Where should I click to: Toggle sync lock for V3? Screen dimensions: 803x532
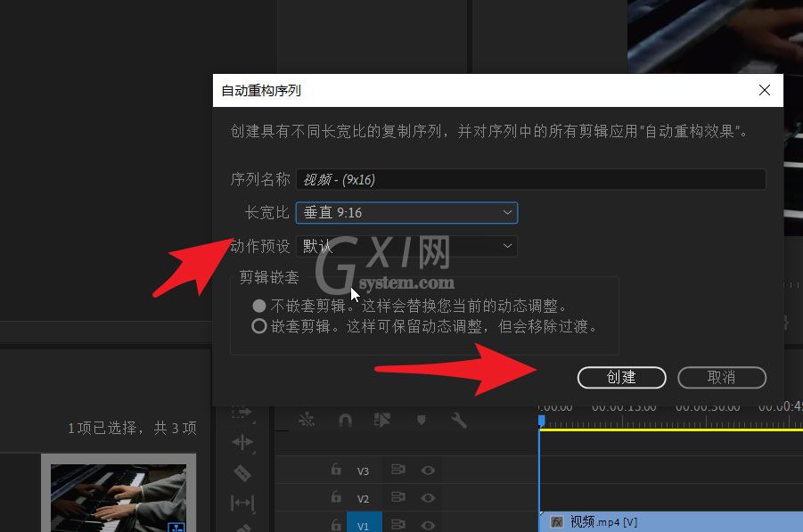coord(397,470)
